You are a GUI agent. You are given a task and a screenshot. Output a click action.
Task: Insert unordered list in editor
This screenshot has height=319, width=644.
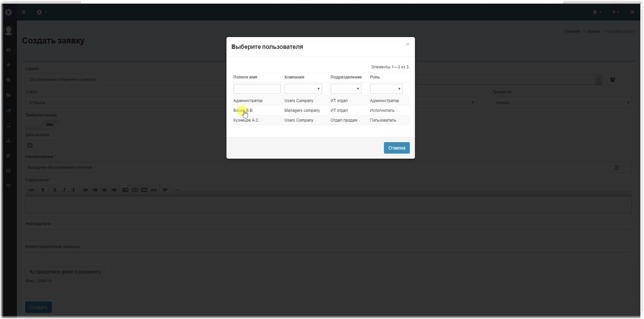(x=85, y=190)
